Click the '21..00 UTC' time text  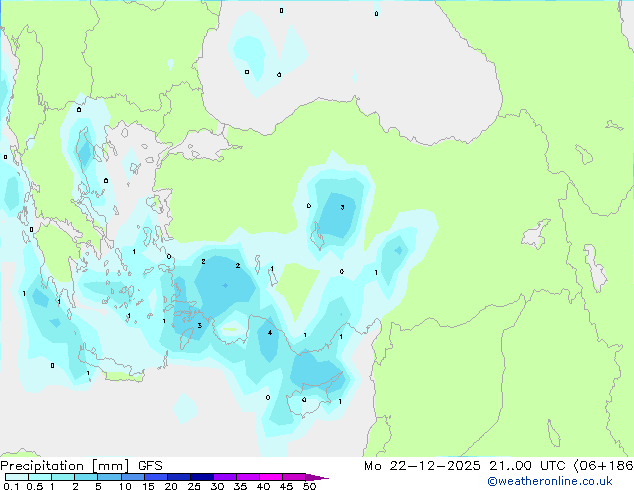pos(527,466)
